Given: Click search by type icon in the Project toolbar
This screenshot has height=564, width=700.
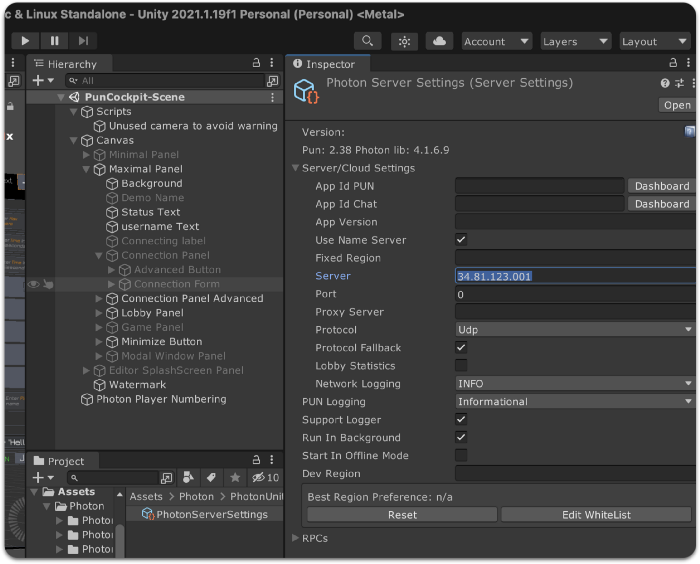Looking at the screenshot, I should click(188, 478).
